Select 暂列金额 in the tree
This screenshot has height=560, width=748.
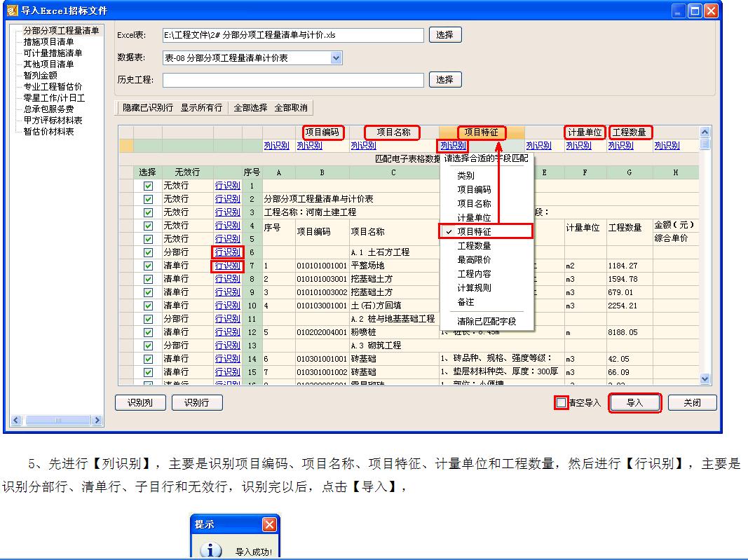[41, 76]
